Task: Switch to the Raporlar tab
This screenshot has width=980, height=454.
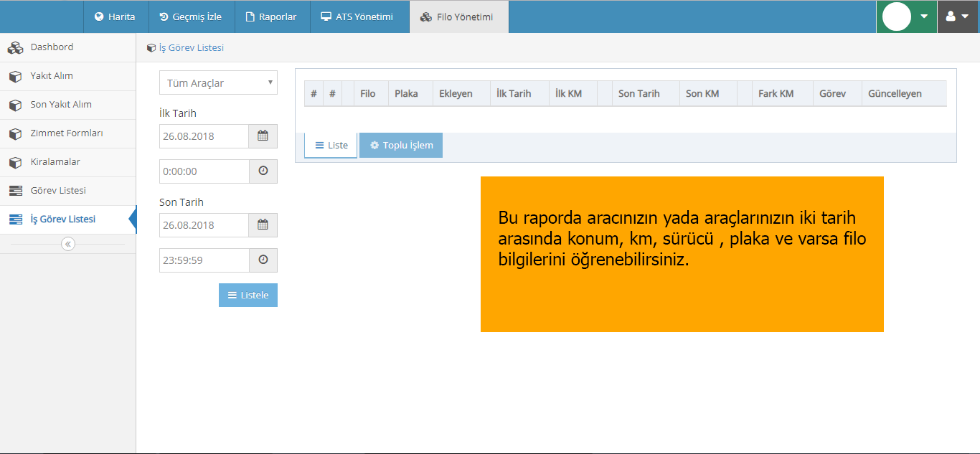Action: pyautogui.click(x=272, y=16)
